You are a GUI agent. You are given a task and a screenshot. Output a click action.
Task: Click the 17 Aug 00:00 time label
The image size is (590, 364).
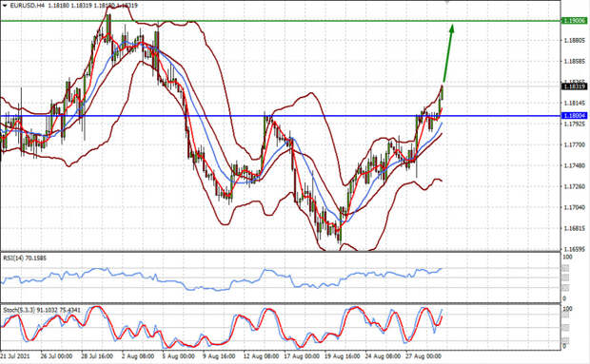[x=302, y=356]
